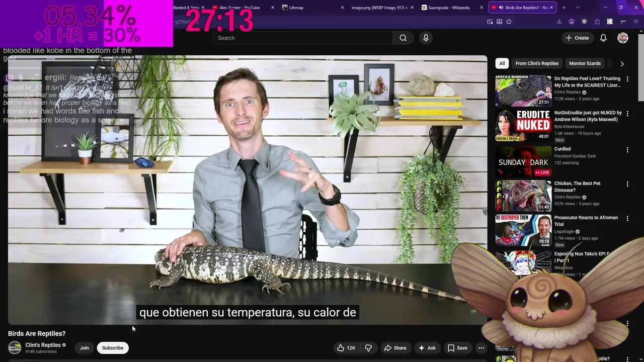Close the Alec Gunter - YouTube tab

tap(273, 8)
